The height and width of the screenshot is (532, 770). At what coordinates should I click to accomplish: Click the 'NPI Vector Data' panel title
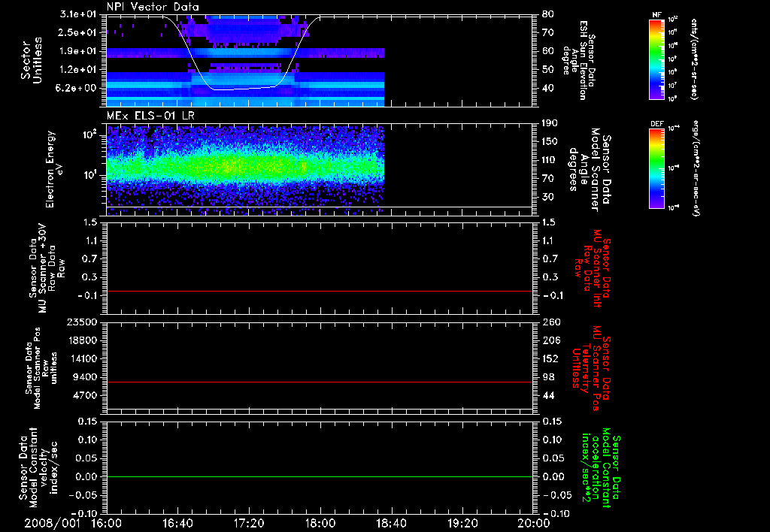coord(153,7)
